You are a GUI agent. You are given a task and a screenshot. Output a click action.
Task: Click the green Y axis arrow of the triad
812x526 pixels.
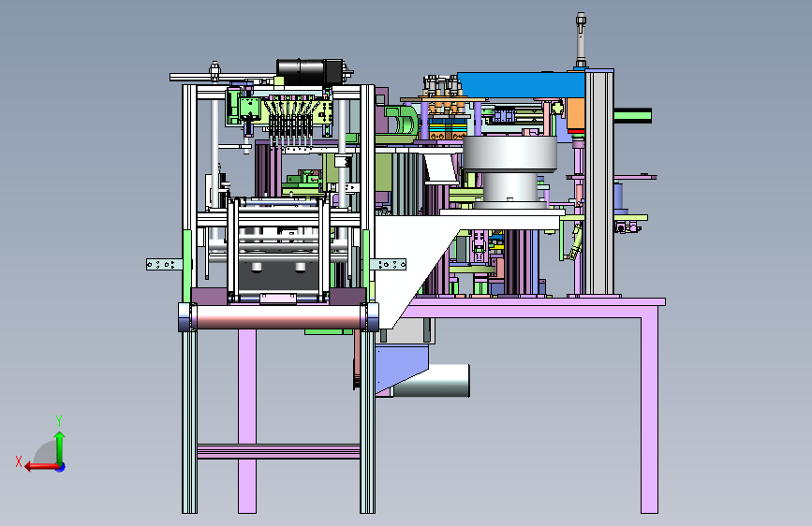(60, 447)
